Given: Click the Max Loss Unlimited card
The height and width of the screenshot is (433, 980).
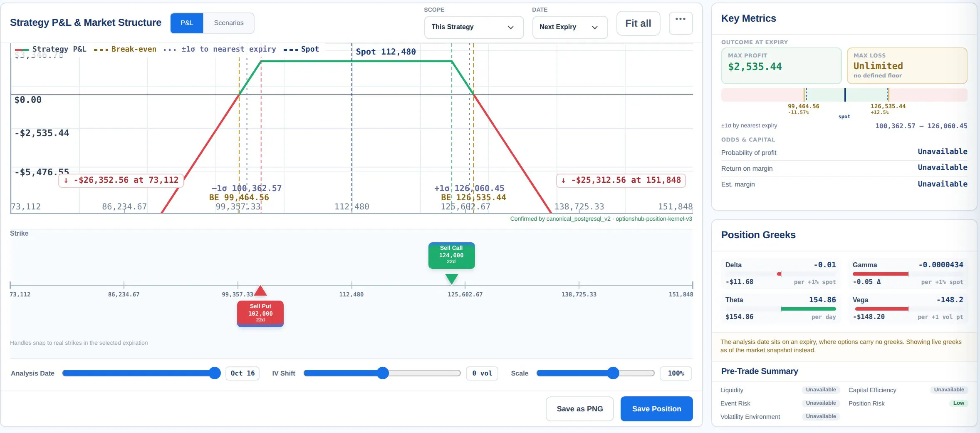Looking at the screenshot, I should pos(907,66).
